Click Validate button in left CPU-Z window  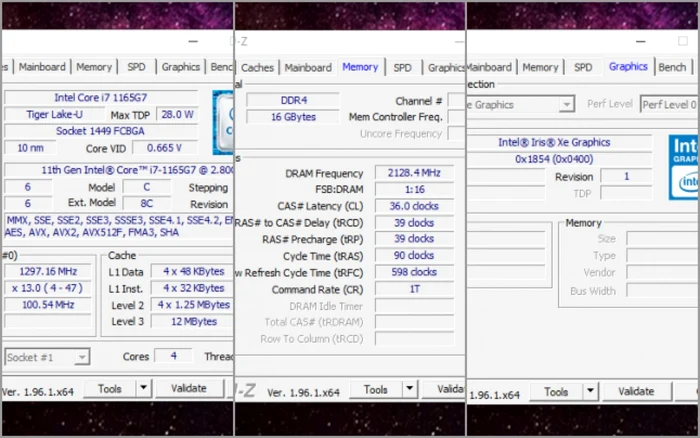tap(189, 388)
